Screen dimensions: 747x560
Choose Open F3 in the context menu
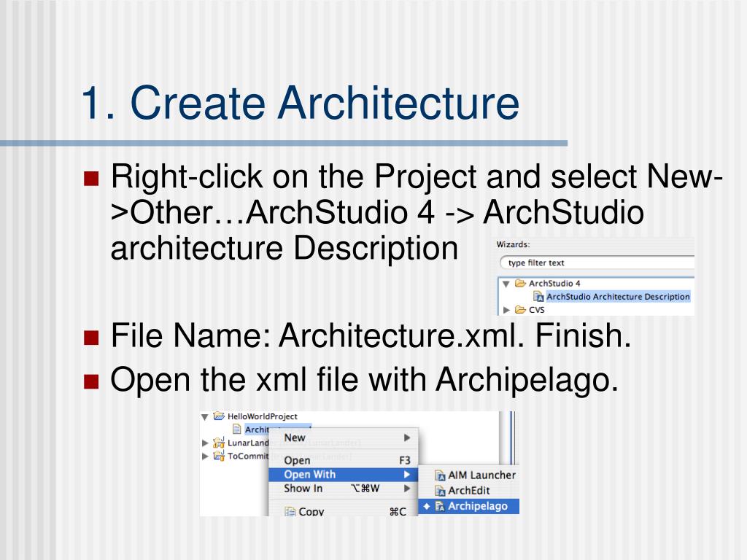pos(344,461)
